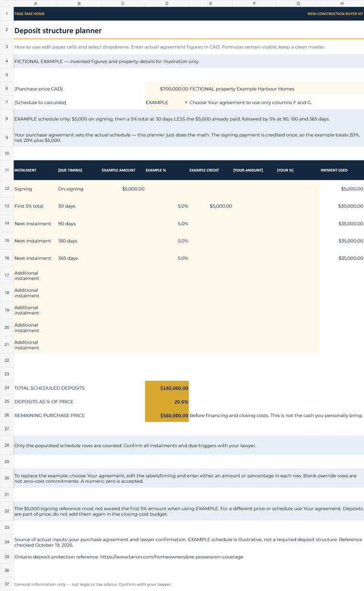Click the empty '[YOUR AMOUNT]' cell for Signing

tap(254, 189)
